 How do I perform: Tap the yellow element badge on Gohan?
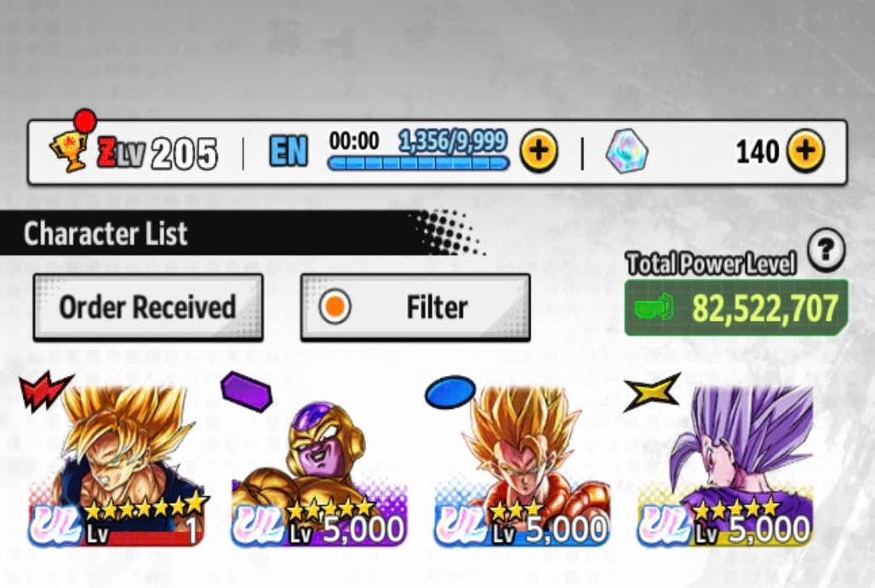[x=652, y=391]
